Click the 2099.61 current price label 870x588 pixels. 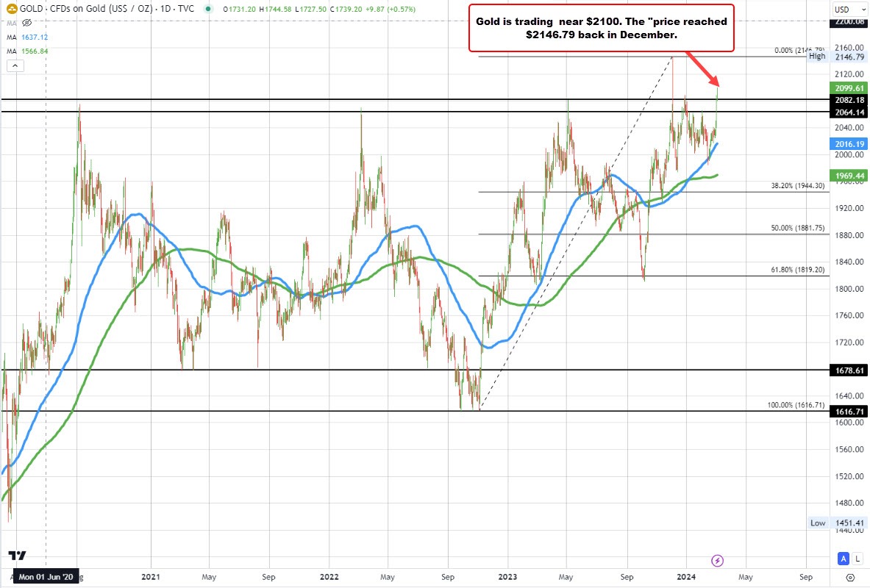(848, 87)
